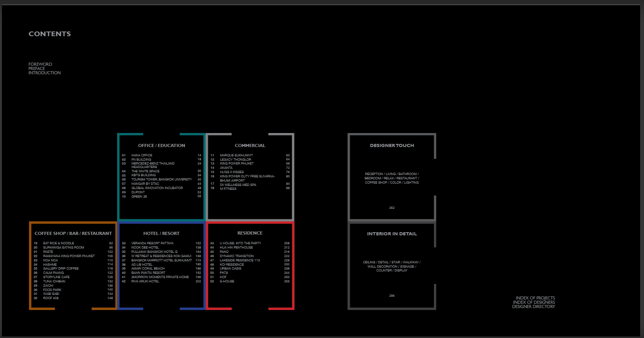
Task: Select the EAT RICE & NOODLE entry
Action: [58, 243]
